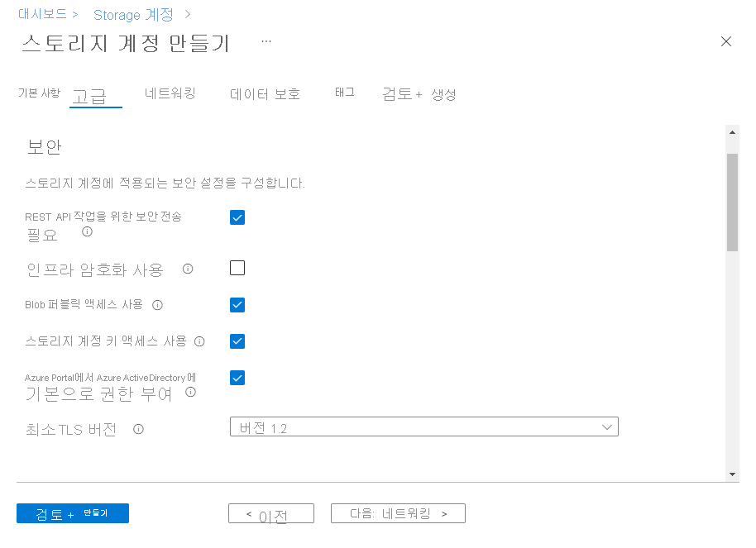Open the 최소 TLS 버전 dropdown

(608, 426)
